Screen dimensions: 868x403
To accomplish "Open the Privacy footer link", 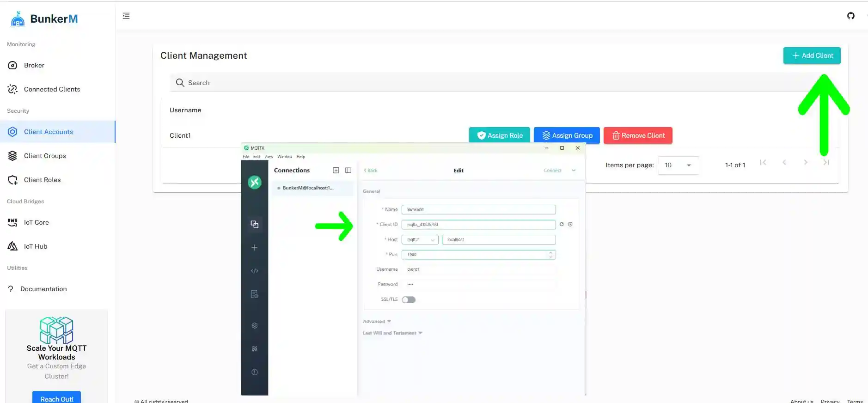I will pos(830,401).
